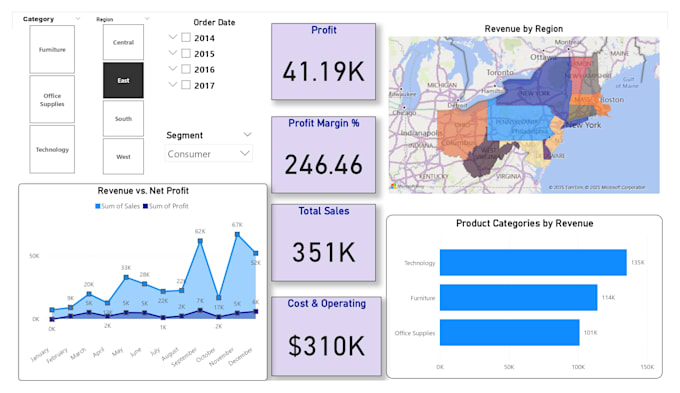The image size is (680, 393).
Task: Click the Sum of Profit legend swatch
Action: (145, 206)
